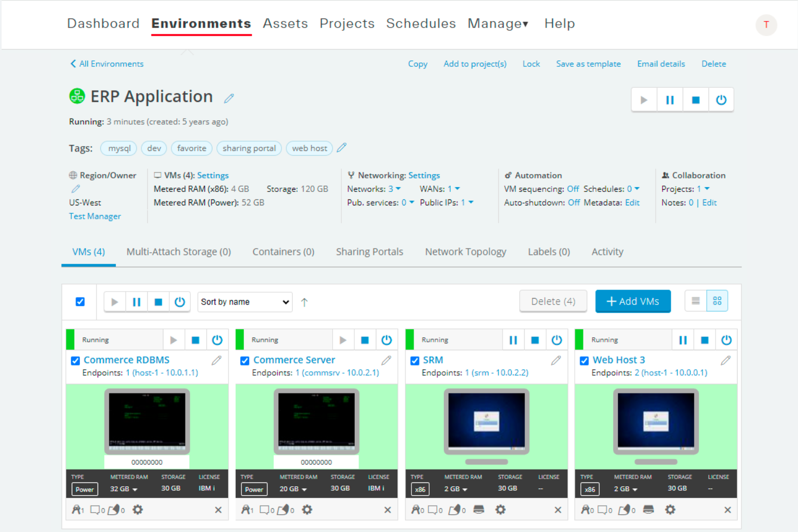This screenshot has height=532, width=798.
Task: Power off the entire environment
Action: click(721, 99)
